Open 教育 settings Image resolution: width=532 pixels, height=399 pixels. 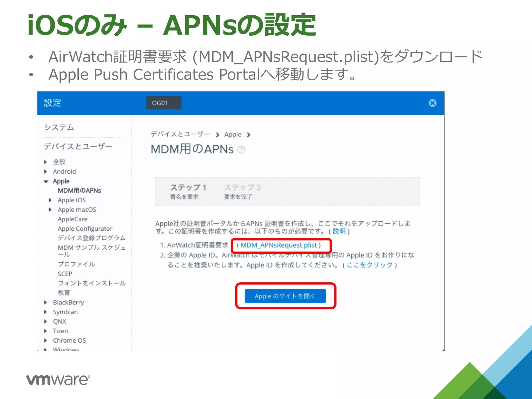point(64,293)
